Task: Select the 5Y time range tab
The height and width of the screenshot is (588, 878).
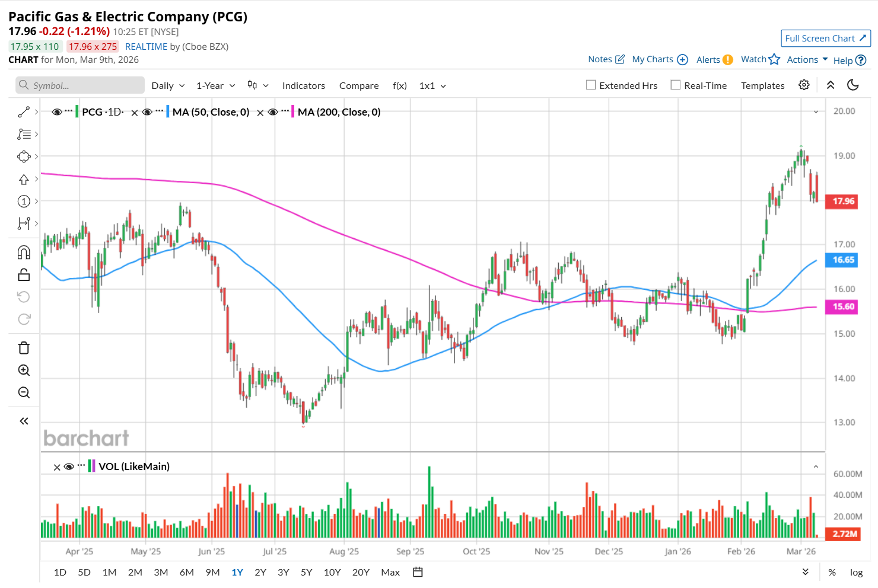Action: click(x=306, y=572)
